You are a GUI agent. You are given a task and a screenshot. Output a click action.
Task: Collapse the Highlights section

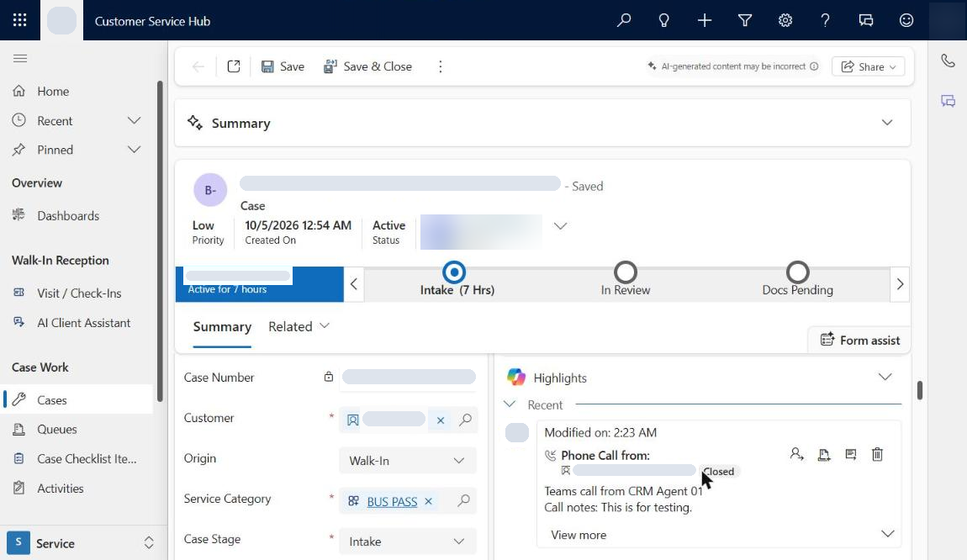pos(885,378)
